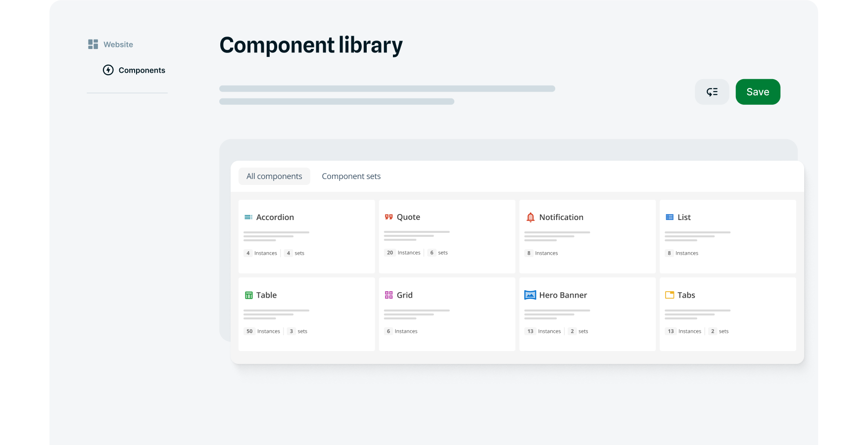Click the purple Grid icon
868x445 pixels.
[389, 295]
